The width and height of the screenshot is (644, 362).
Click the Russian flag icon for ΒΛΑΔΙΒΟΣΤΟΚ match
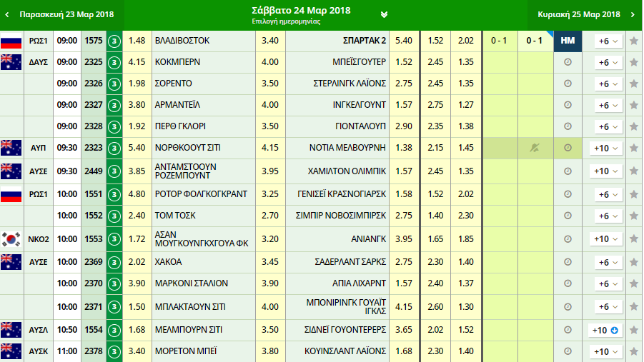pyautogui.click(x=11, y=41)
